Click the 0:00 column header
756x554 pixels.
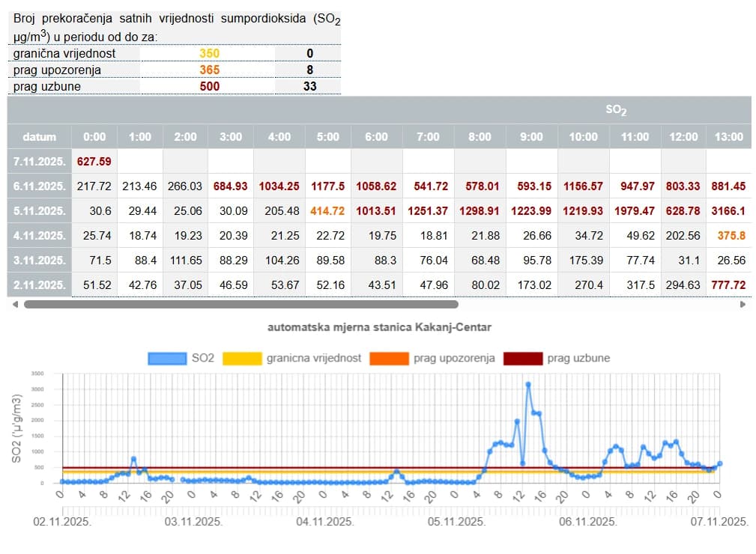[x=94, y=136]
